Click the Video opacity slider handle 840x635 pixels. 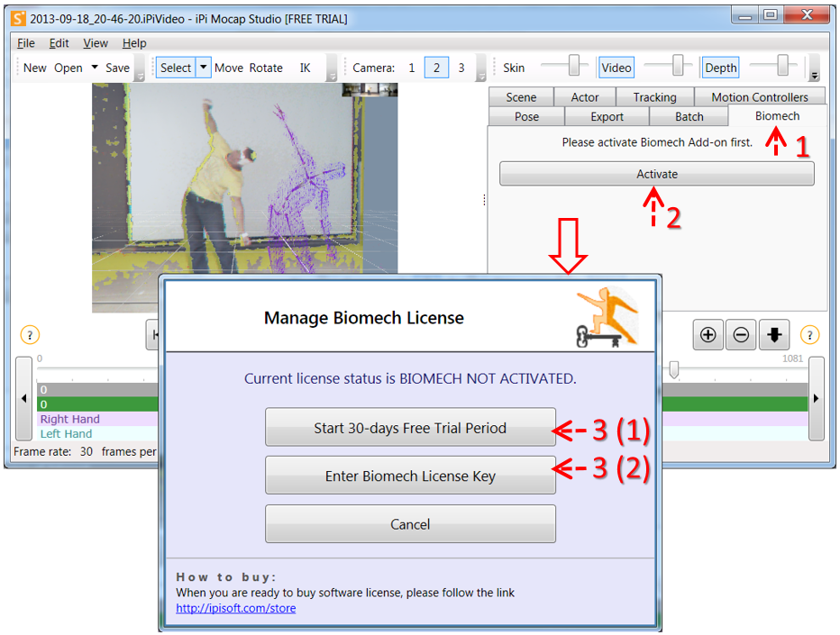click(x=678, y=65)
